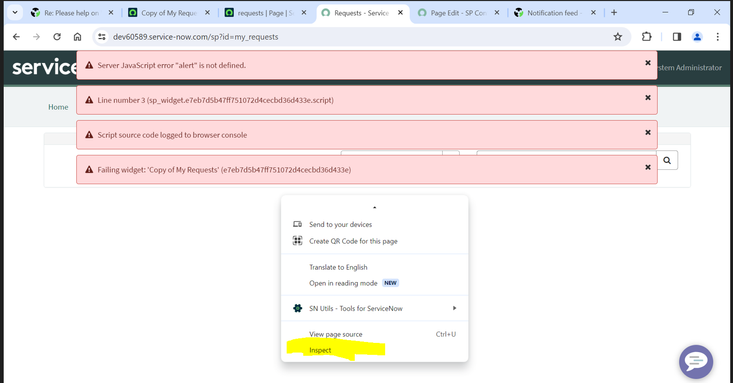Click the ServiceNow logo
The image size is (733, 383).
click(x=44, y=67)
